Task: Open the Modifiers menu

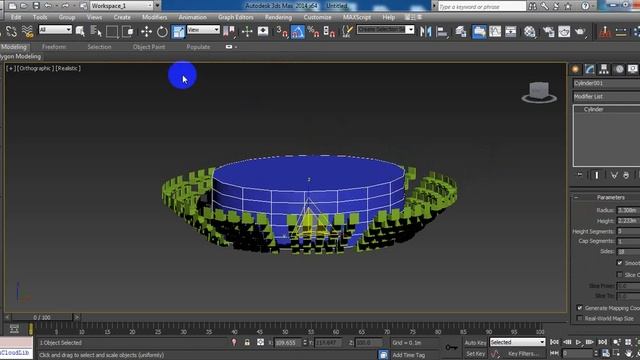Action: (155, 17)
